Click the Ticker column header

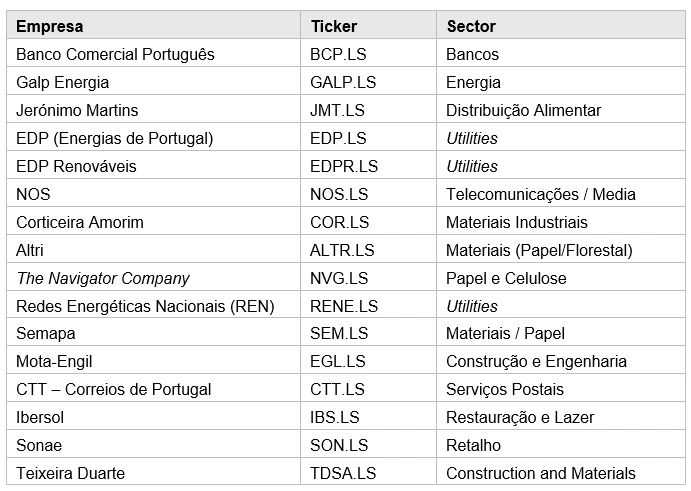click(368, 26)
